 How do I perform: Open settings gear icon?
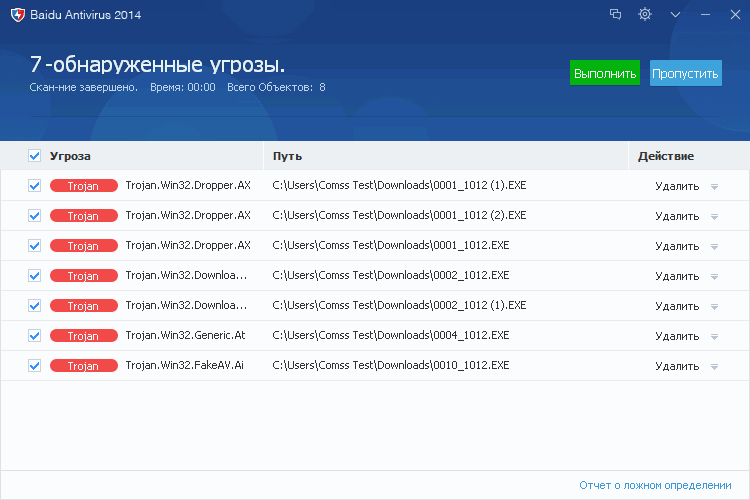pos(645,14)
